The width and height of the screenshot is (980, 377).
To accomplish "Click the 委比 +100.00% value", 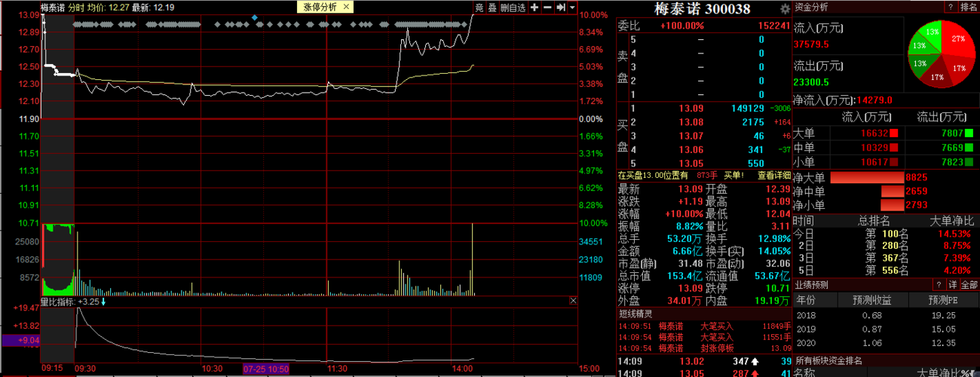I will coord(682,26).
